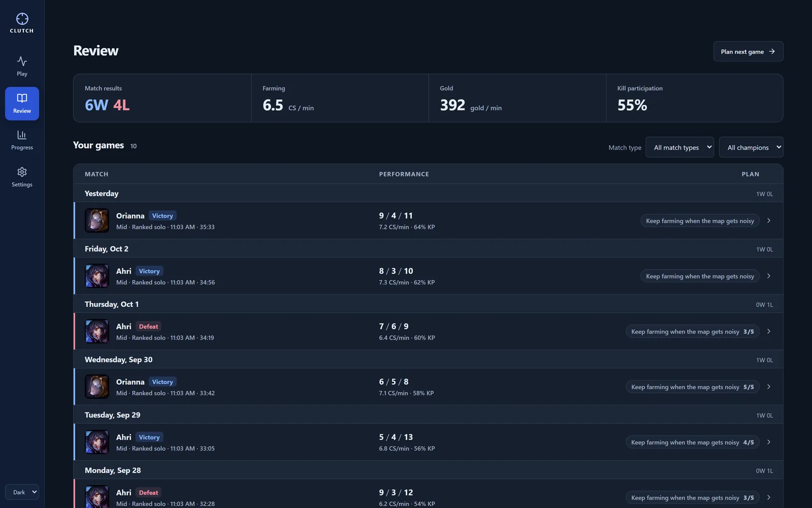Click the 6W 4L match results value

point(107,105)
